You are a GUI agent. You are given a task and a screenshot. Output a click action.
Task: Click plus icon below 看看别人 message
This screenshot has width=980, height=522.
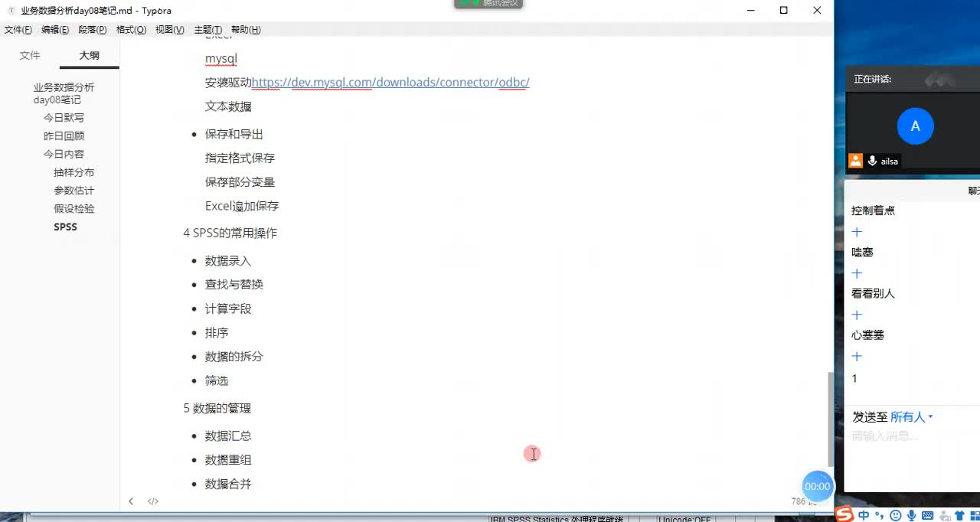[857, 315]
